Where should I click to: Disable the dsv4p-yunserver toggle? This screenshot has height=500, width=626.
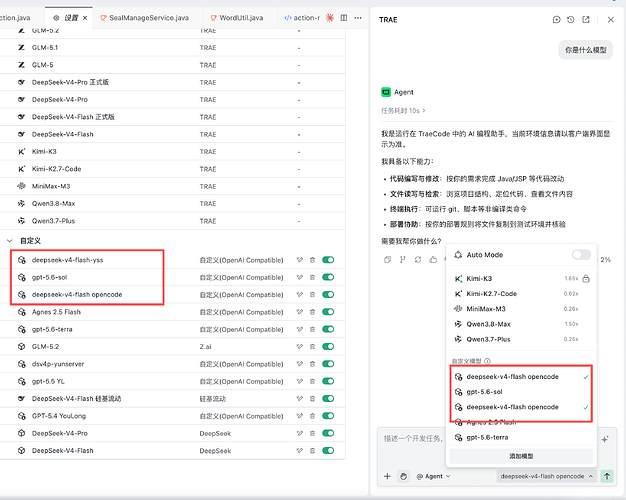point(328,364)
